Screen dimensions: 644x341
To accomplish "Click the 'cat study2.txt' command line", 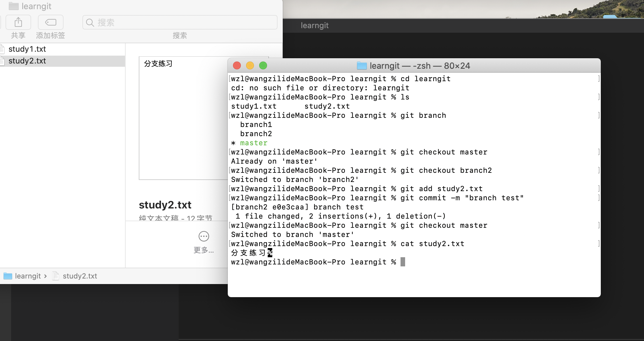I will point(348,244).
